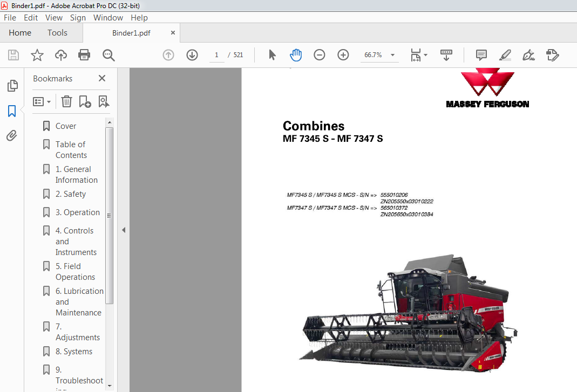Open the Window menu
577x392 pixels.
click(108, 18)
